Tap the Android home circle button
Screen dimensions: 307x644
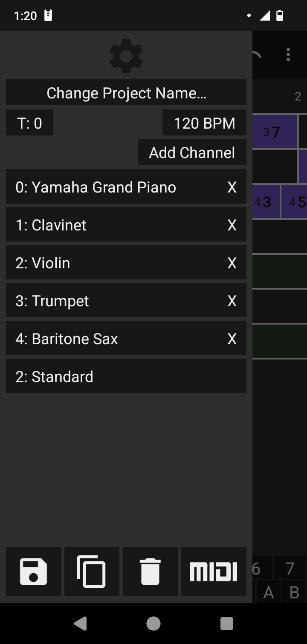click(x=153, y=624)
